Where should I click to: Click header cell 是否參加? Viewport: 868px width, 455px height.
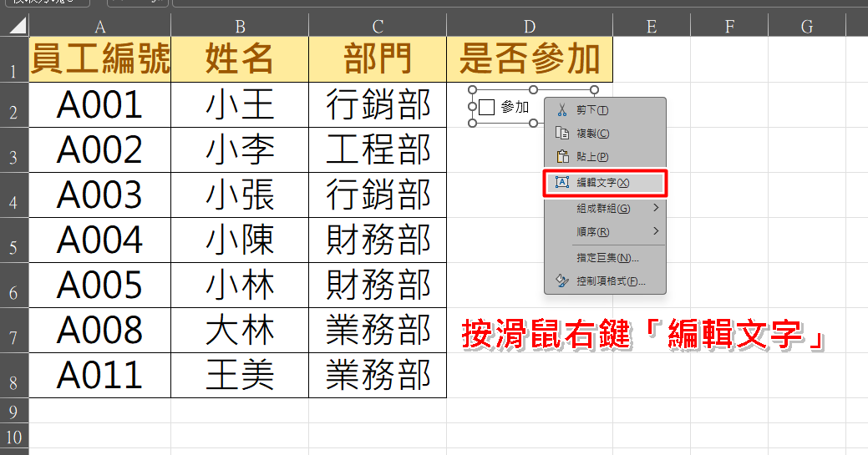[530, 60]
